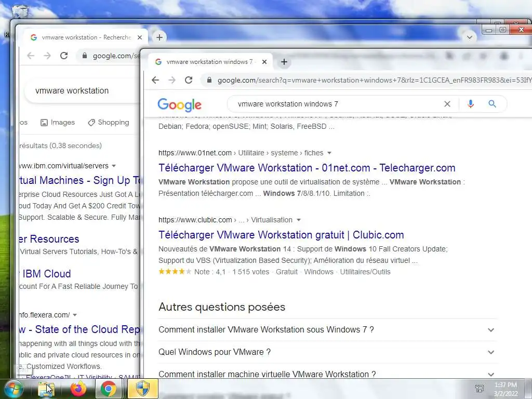Open a new tab in front Chrome window
This screenshot has width=532, height=399.
(x=284, y=62)
